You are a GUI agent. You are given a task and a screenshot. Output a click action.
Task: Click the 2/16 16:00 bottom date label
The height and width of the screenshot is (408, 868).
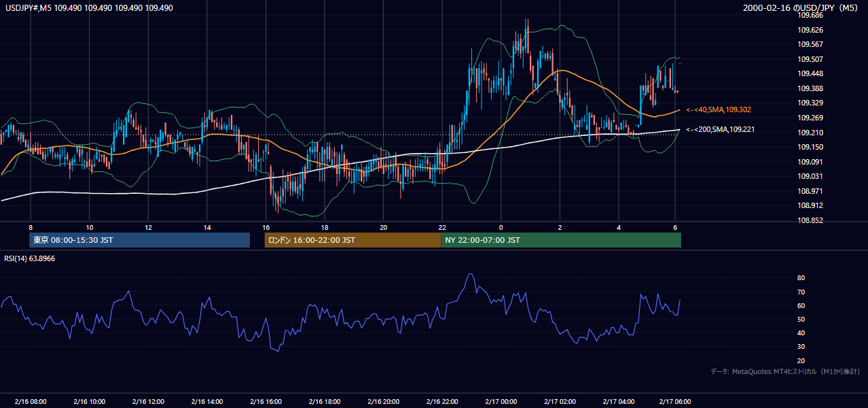pos(266,401)
